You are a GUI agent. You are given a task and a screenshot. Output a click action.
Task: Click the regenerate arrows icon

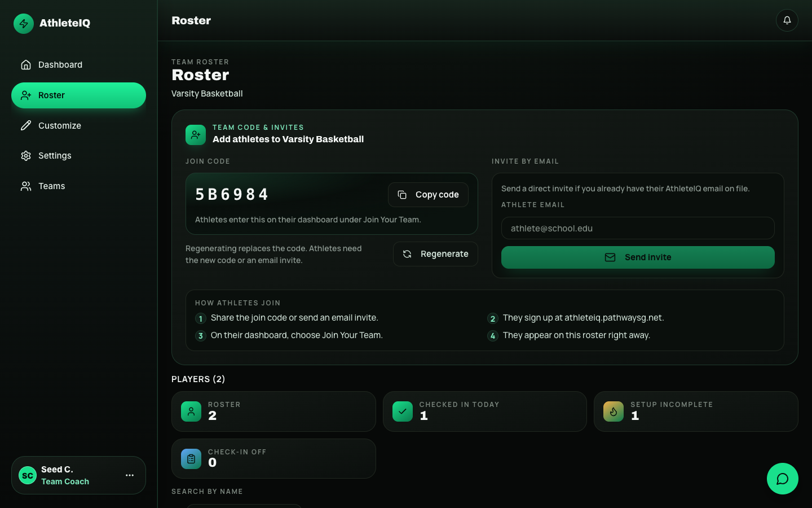pos(407,254)
